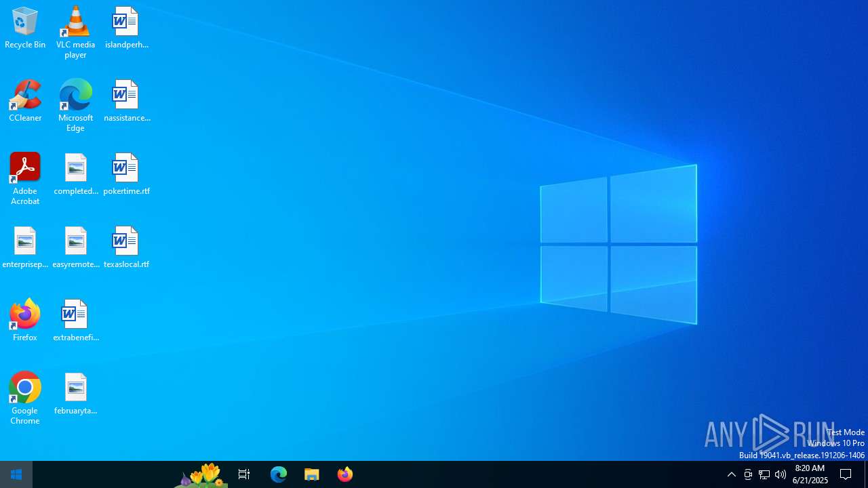Open File Explorer from the taskbar
Viewport: 868px width, 488px height.
tap(312, 474)
